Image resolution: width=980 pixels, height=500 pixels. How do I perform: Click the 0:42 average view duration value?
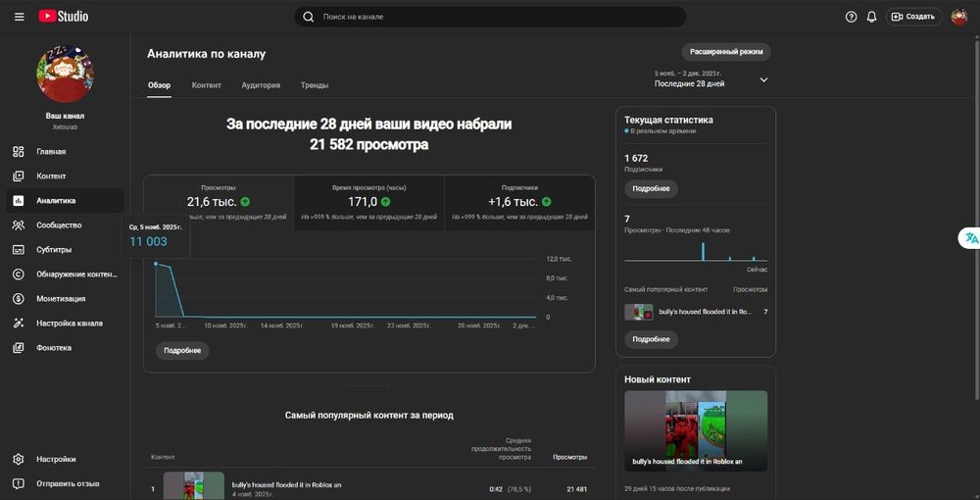(x=496, y=489)
